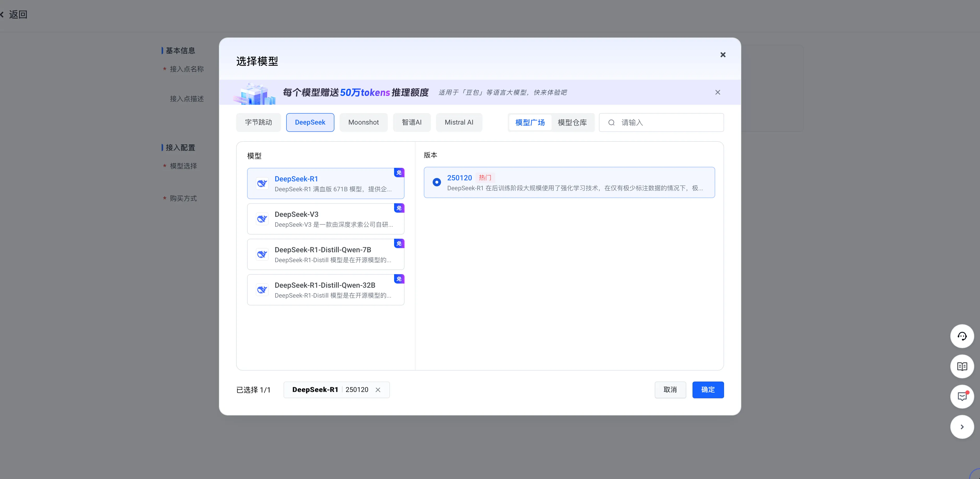Remove the selected DeepSeek-R1 250120 chip

coord(378,390)
